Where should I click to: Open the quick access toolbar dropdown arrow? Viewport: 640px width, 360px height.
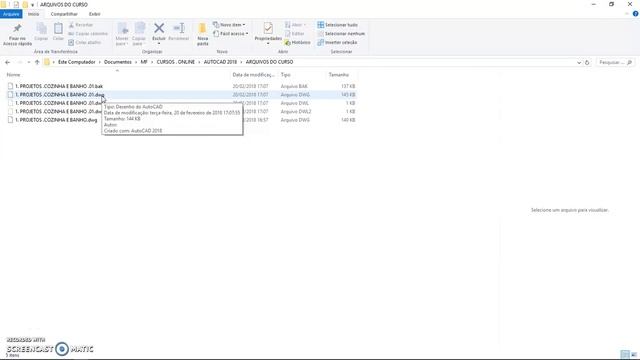coord(33,5)
